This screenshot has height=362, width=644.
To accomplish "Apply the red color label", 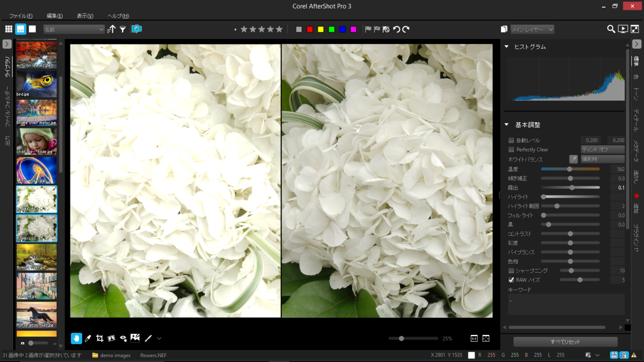I will click(310, 29).
